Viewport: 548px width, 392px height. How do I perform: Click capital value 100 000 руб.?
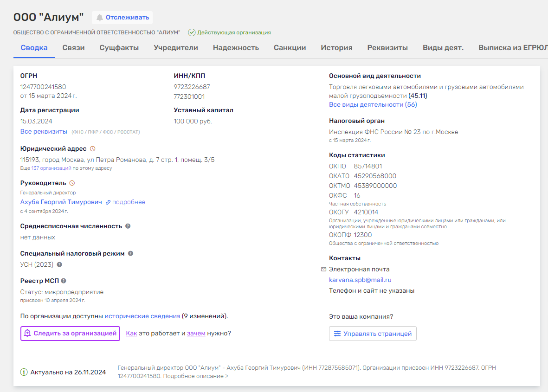pos(193,121)
